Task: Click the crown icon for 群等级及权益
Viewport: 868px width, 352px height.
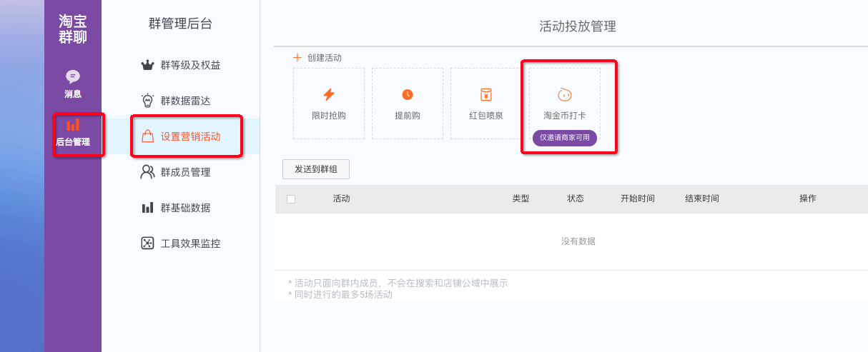Action: coord(148,65)
